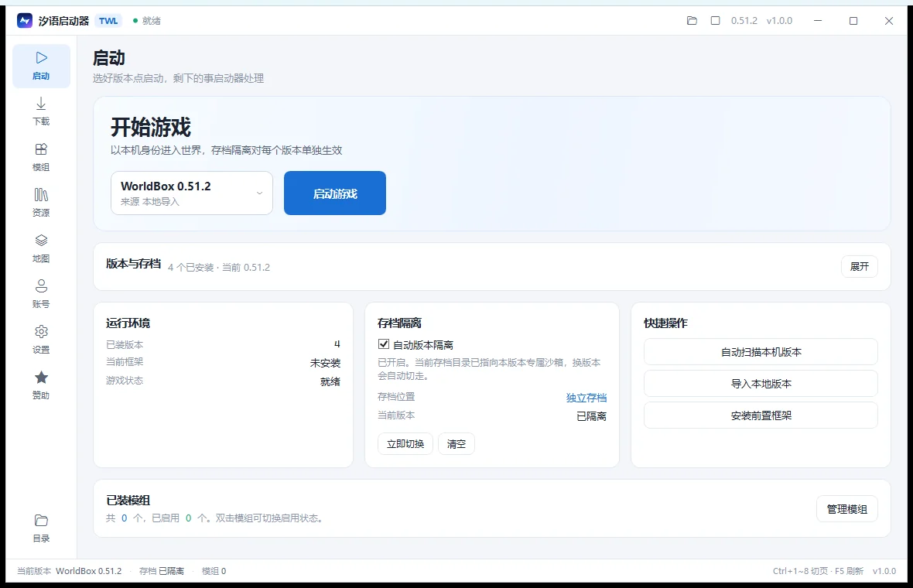
Task: Click the v1.0.0 label in title bar
Action: point(779,21)
